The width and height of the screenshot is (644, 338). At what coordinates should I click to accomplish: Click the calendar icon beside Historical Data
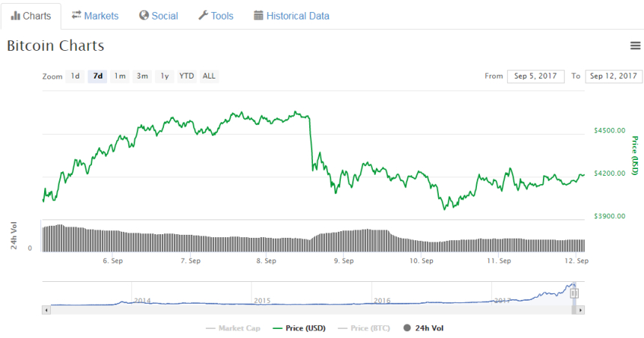pos(258,16)
